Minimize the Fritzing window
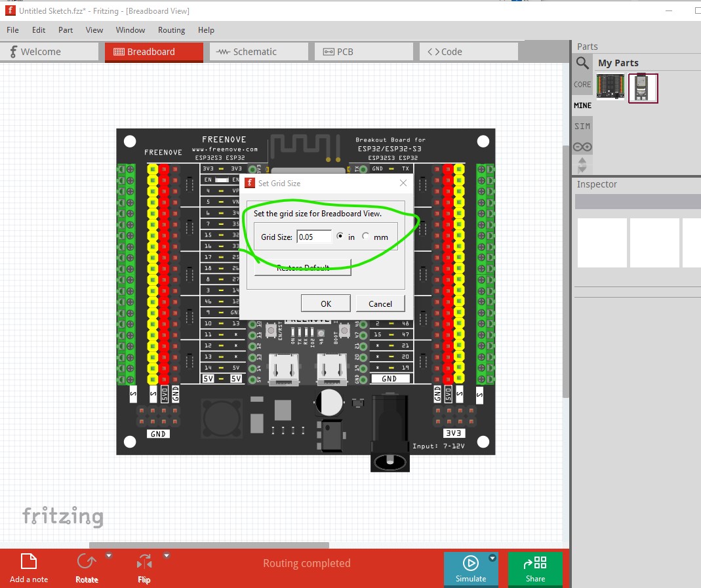This screenshot has height=588, width=701. [669, 10]
